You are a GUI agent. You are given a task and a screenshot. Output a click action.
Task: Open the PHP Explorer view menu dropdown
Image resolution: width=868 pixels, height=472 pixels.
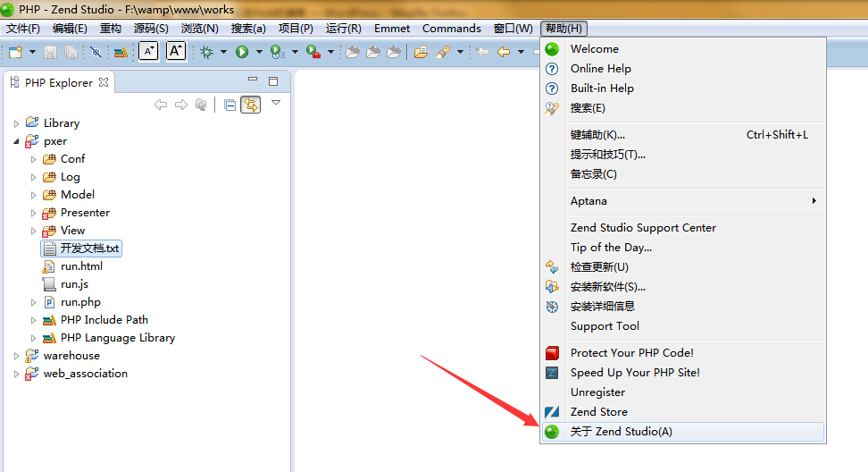[x=275, y=103]
